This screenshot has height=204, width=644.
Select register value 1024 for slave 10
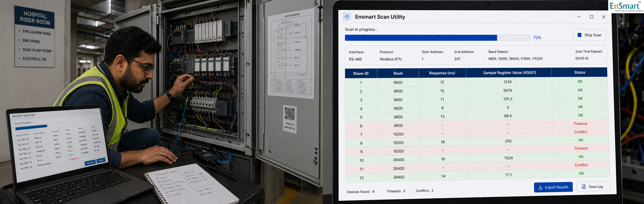pyautogui.click(x=508, y=158)
